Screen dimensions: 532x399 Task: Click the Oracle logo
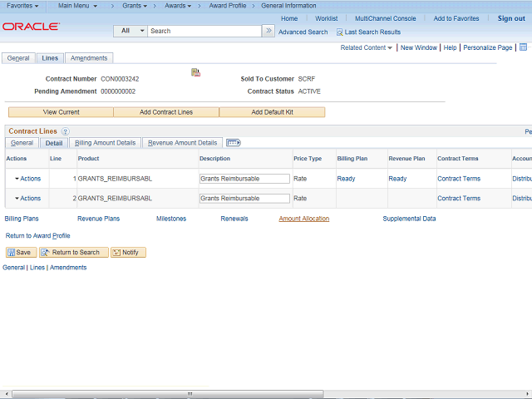click(31, 27)
